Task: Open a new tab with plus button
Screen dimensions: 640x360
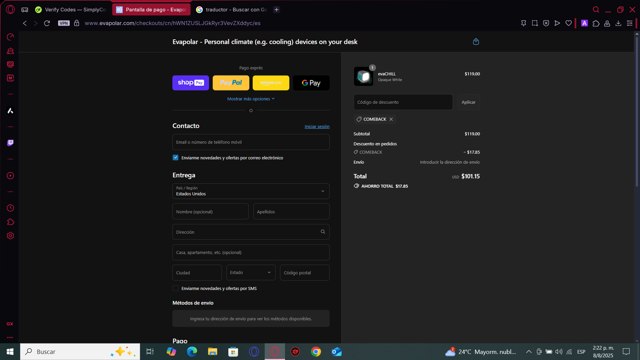Action: (x=276, y=9)
